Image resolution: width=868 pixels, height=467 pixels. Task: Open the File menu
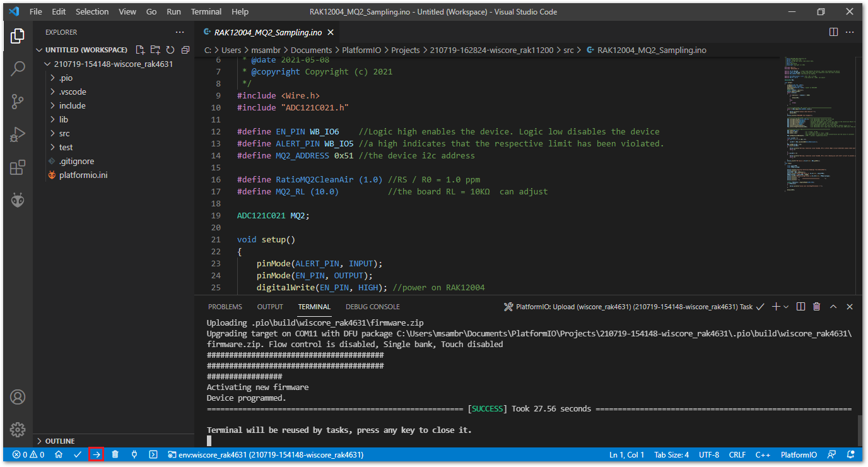click(x=36, y=11)
